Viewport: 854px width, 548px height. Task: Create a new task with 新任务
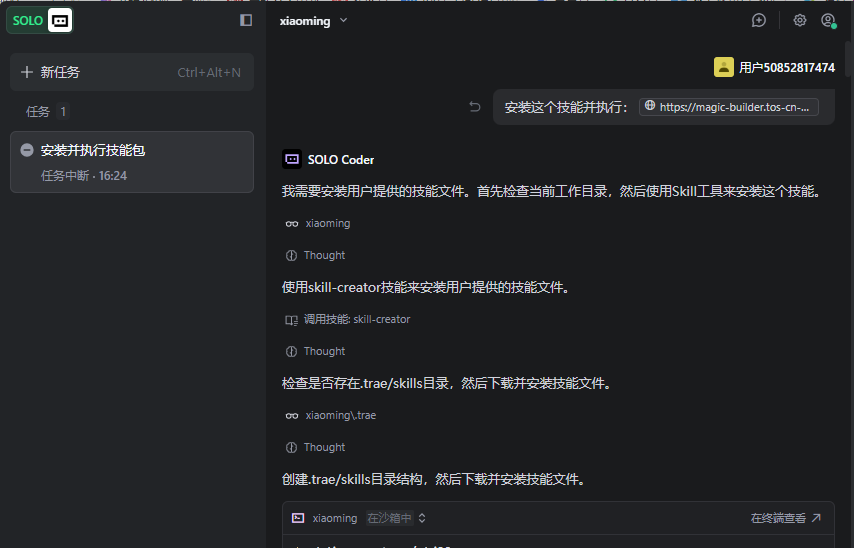(x=132, y=72)
